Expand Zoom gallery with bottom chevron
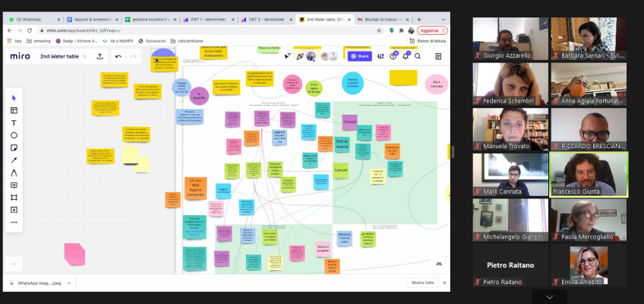 click(550, 297)
